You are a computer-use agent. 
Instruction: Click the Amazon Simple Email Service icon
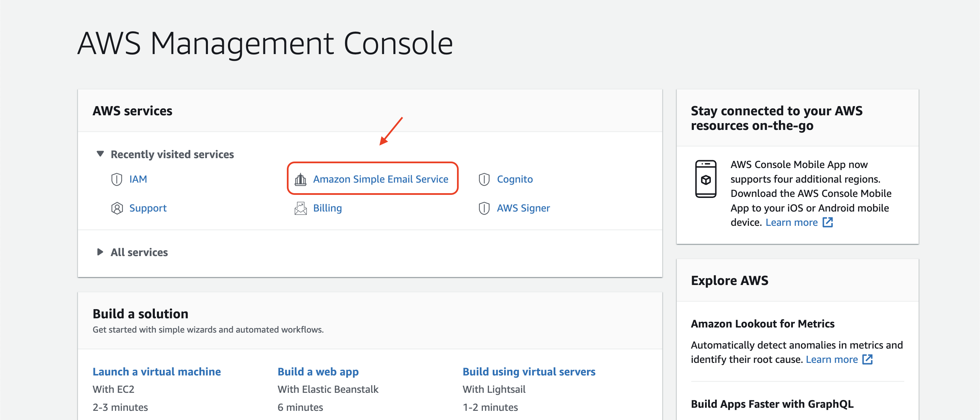click(x=300, y=179)
